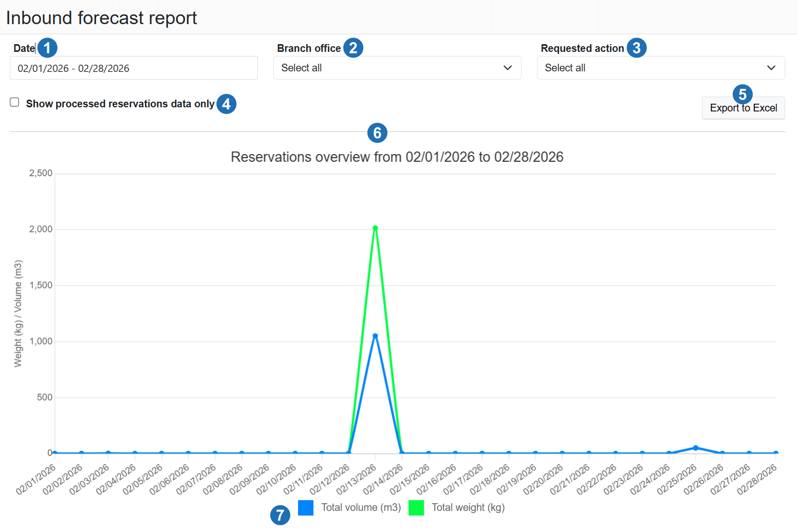Click marker 6 above the chart title
This screenshot has height=532, width=797.
(377, 133)
